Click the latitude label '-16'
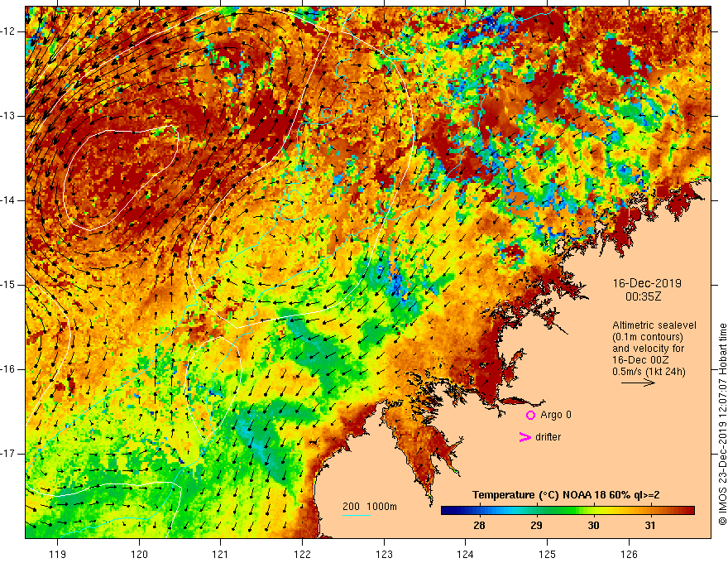This screenshot has width=728, height=563. pyautogui.click(x=8, y=369)
